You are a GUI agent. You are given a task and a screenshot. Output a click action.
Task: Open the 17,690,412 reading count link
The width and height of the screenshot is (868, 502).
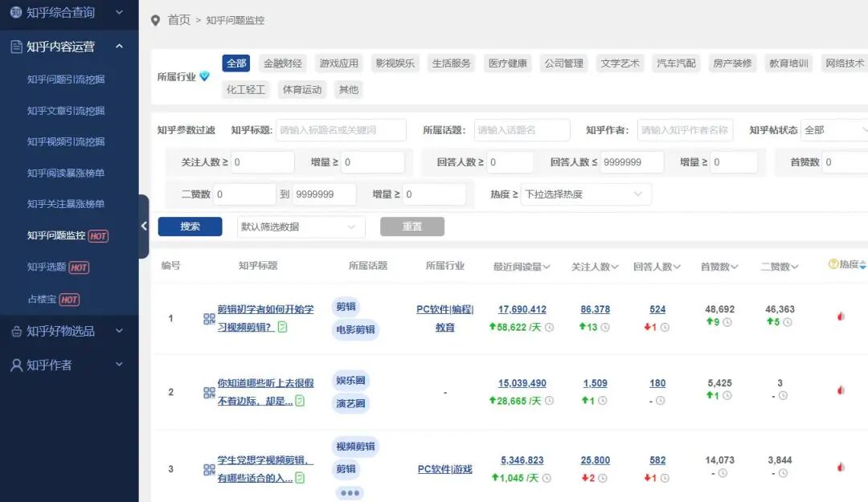coord(522,309)
